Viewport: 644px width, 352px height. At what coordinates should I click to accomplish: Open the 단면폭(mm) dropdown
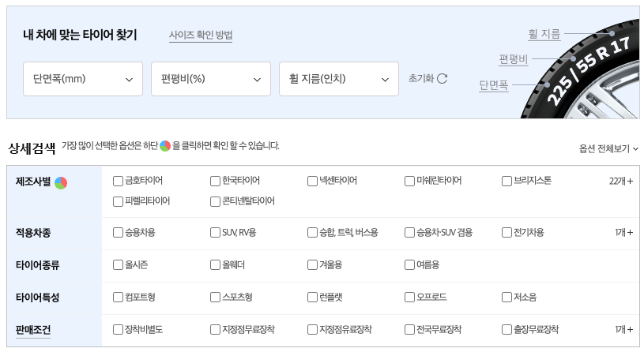tap(83, 79)
